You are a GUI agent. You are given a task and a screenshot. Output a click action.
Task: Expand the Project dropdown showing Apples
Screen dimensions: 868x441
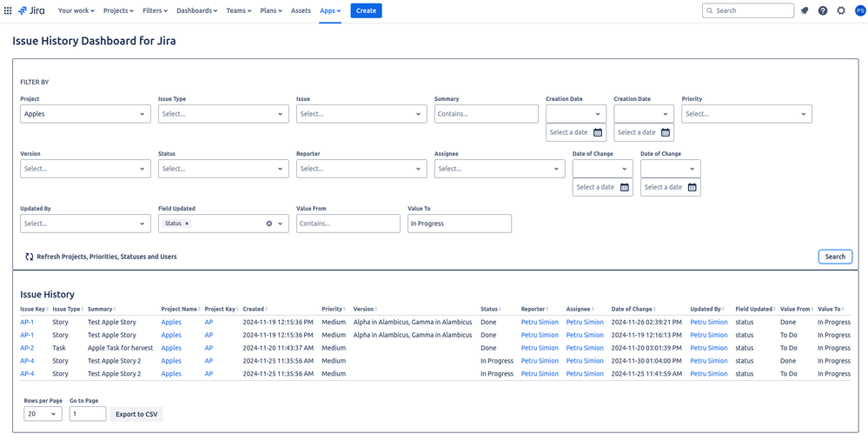click(85, 114)
